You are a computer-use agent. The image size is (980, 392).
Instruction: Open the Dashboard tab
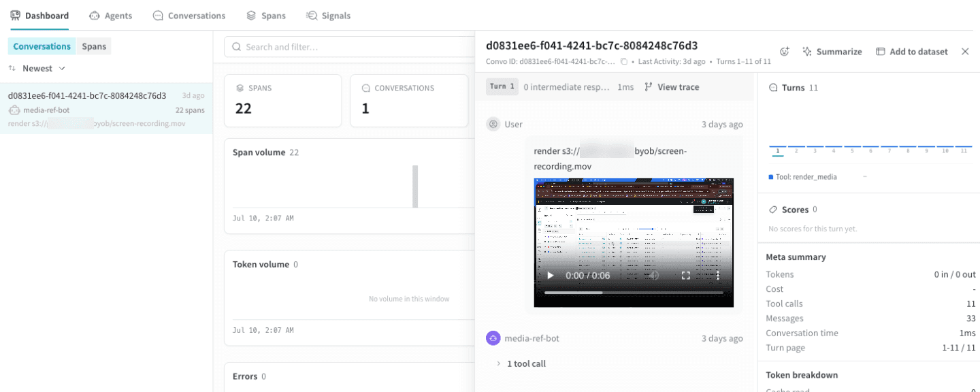coord(39,16)
